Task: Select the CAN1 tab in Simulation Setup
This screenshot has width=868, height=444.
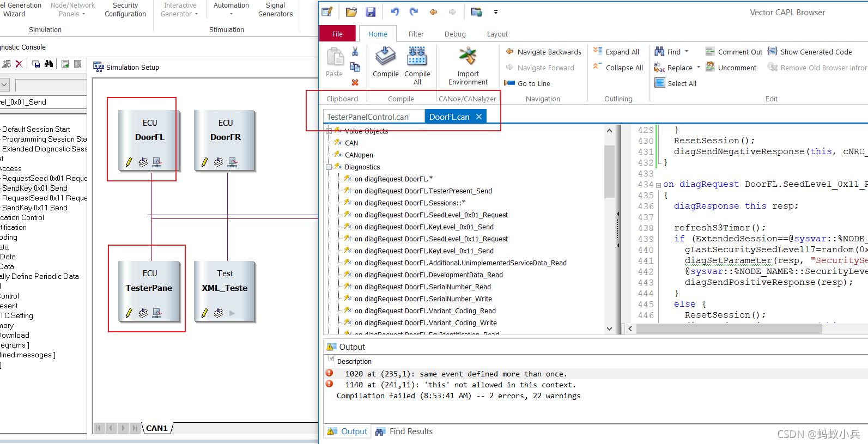Action: pos(157,428)
